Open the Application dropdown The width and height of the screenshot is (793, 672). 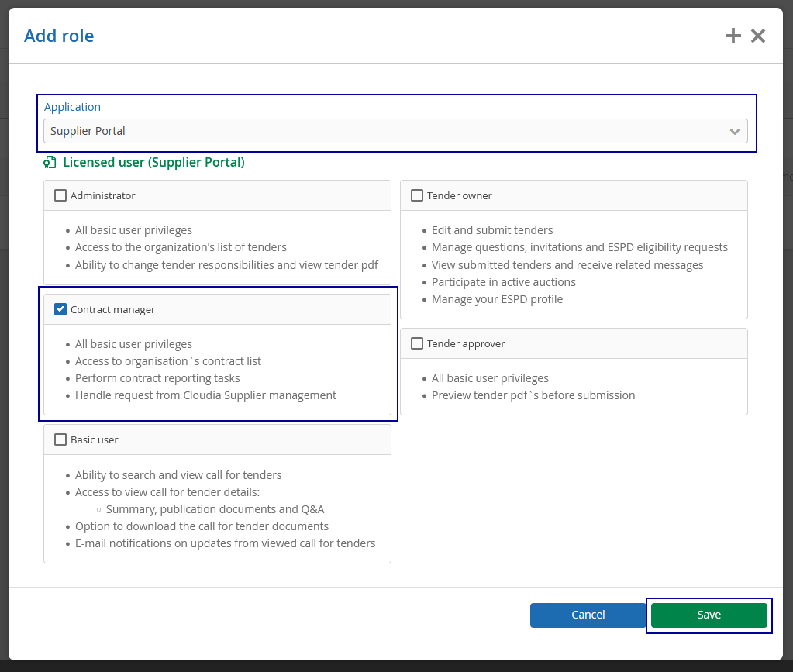point(395,131)
